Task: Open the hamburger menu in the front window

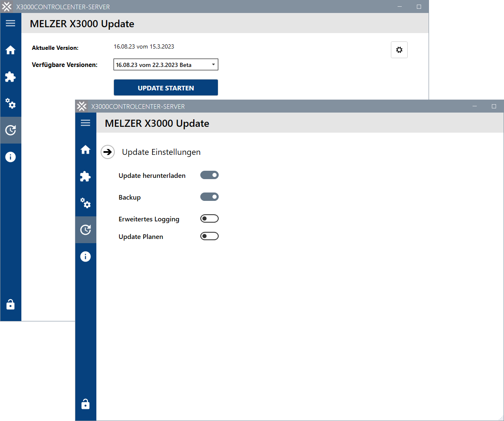Action: tap(85, 123)
